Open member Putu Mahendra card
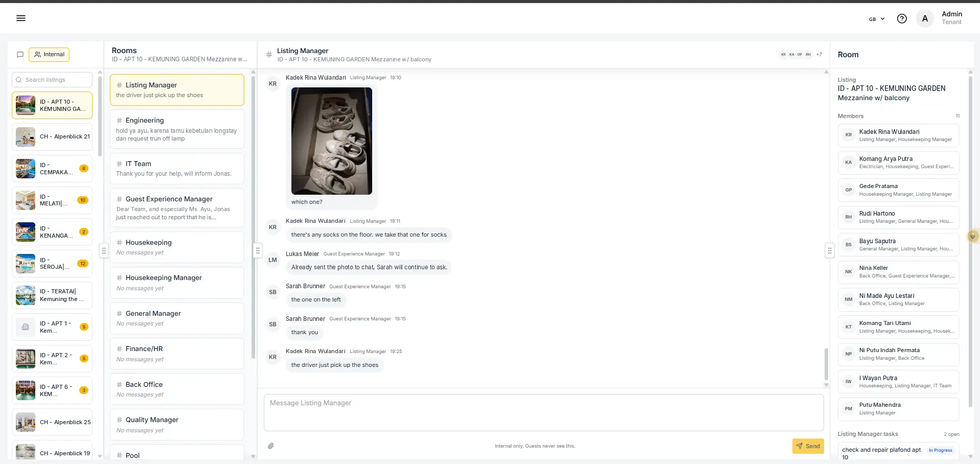Viewport: 980px width, 464px height. point(898,409)
